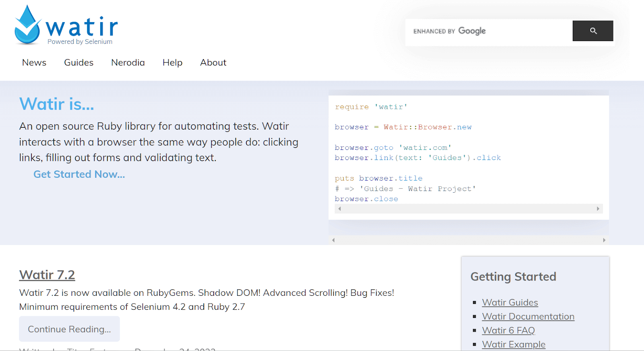Click the code block horizontal scrollbar track
Screen dimensions: 644x351
(x=469, y=209)
